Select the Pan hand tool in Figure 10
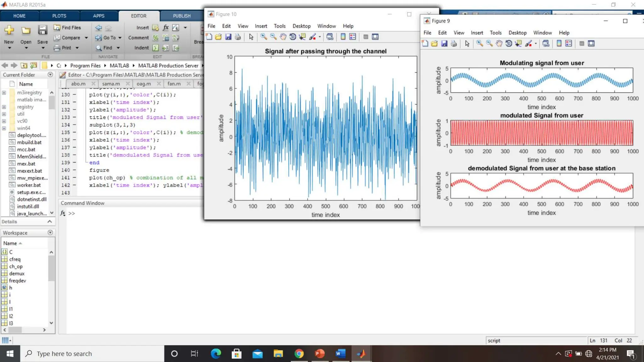 283,37
